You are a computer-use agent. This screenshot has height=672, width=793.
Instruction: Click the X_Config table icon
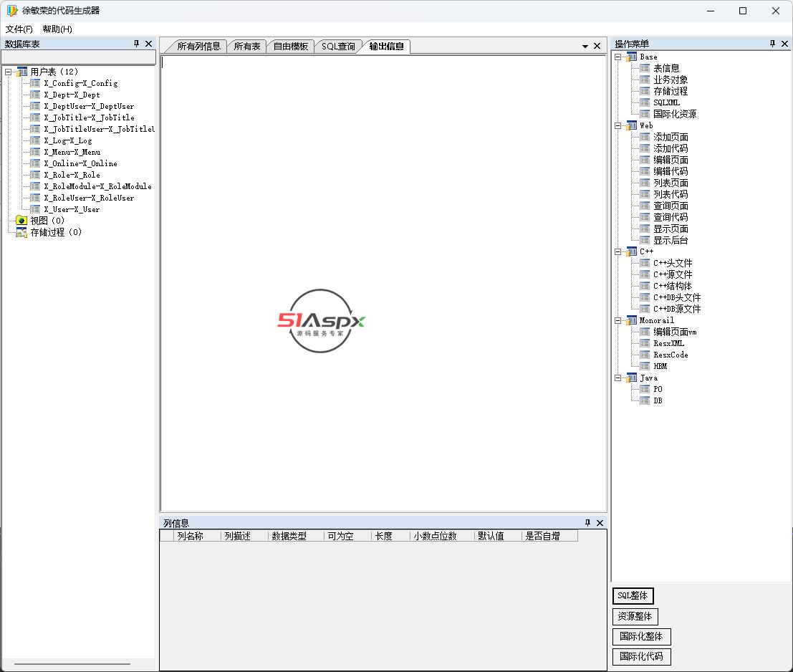(x=35, y=83)
